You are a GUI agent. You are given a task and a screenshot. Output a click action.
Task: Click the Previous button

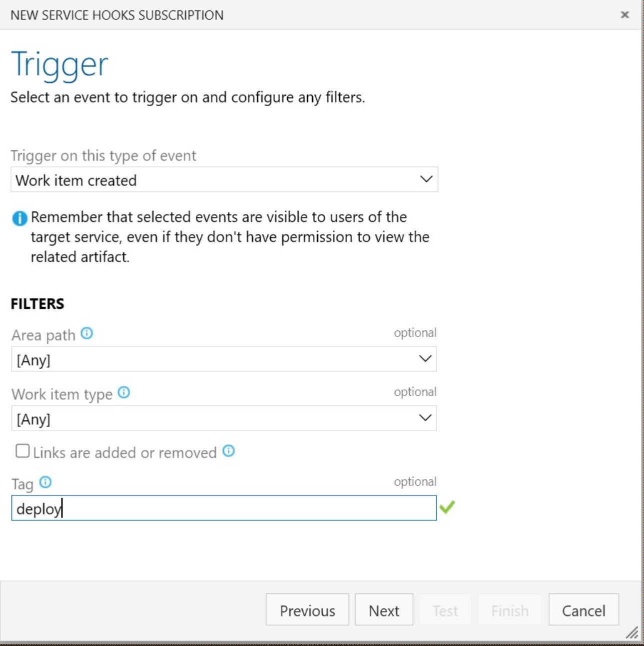[307, 609]
